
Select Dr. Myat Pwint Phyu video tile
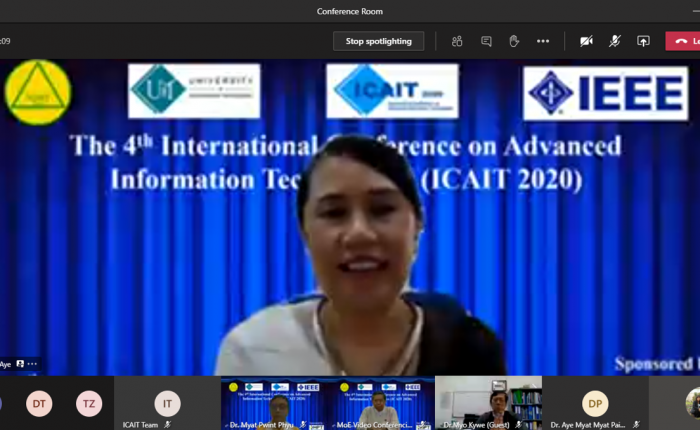[x=274, y=404]
